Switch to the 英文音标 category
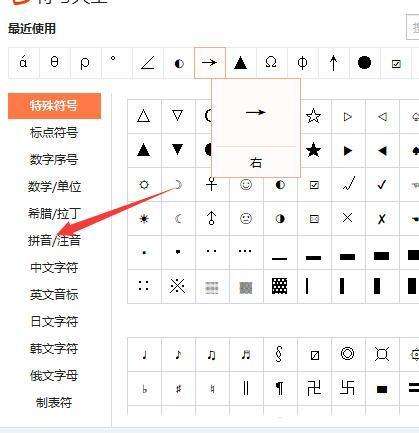This screenshot has width=419, height=433. pos(54,294)
